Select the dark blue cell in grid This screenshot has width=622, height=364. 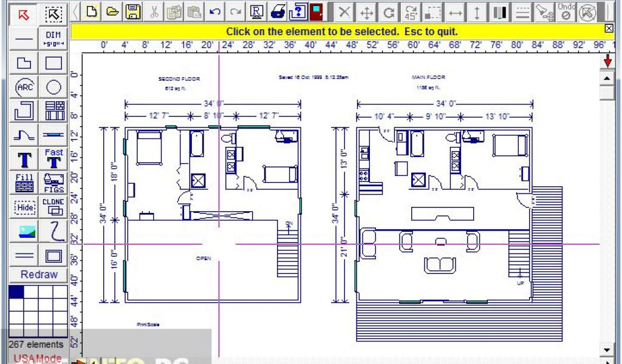(x=16, y=292)
